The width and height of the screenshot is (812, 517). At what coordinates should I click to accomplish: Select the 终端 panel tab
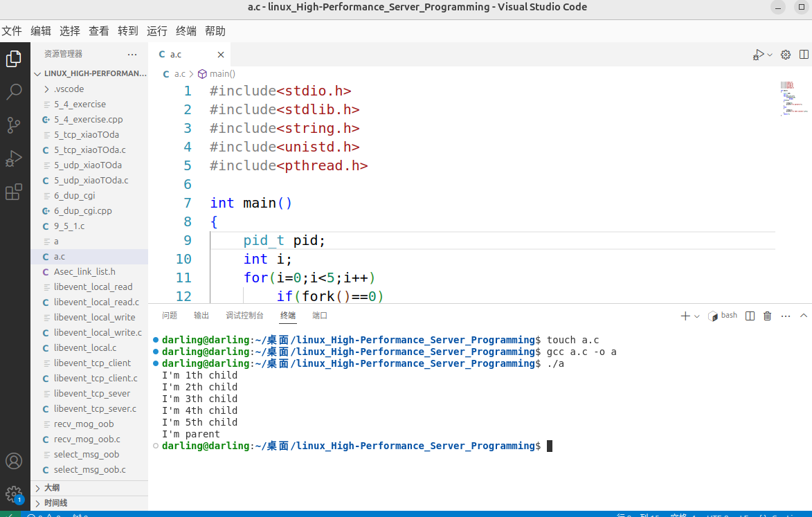coord(288,316)
